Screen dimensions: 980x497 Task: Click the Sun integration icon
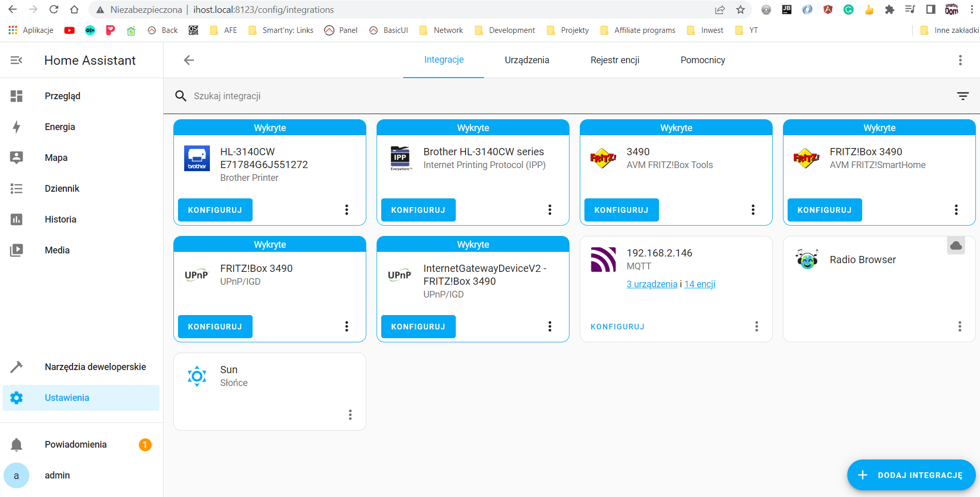pyautogui.click(x=197, y=376)
